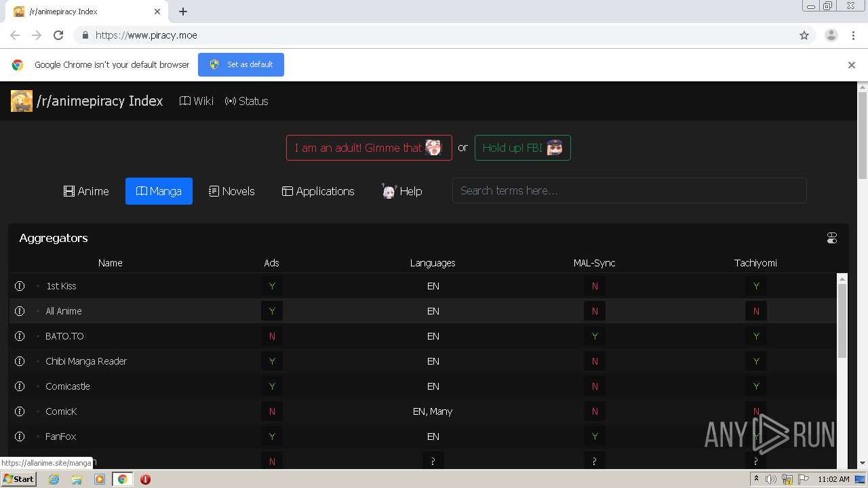Click the "Hold up! FBI" button
868x488 pixels.
tap(523, 148)
